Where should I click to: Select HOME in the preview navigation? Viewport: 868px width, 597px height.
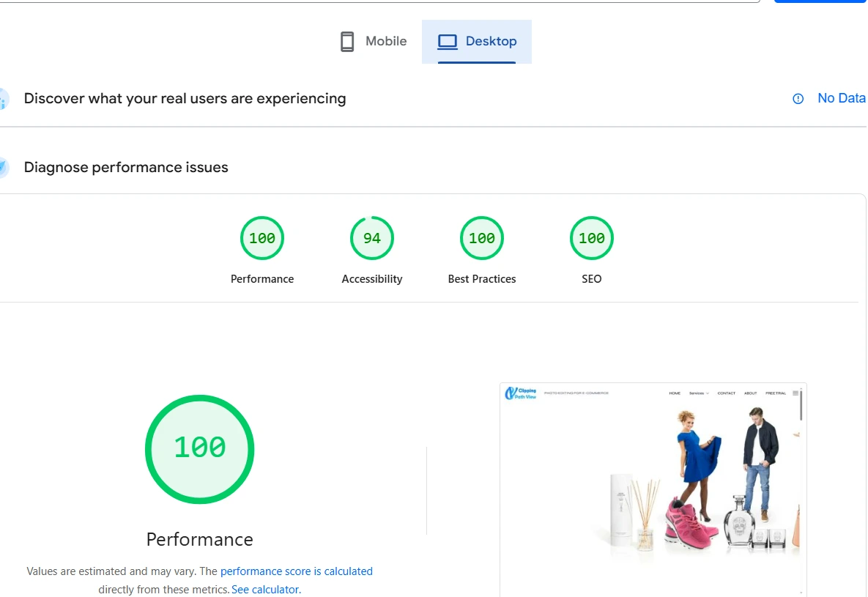(x=675, y=393)
